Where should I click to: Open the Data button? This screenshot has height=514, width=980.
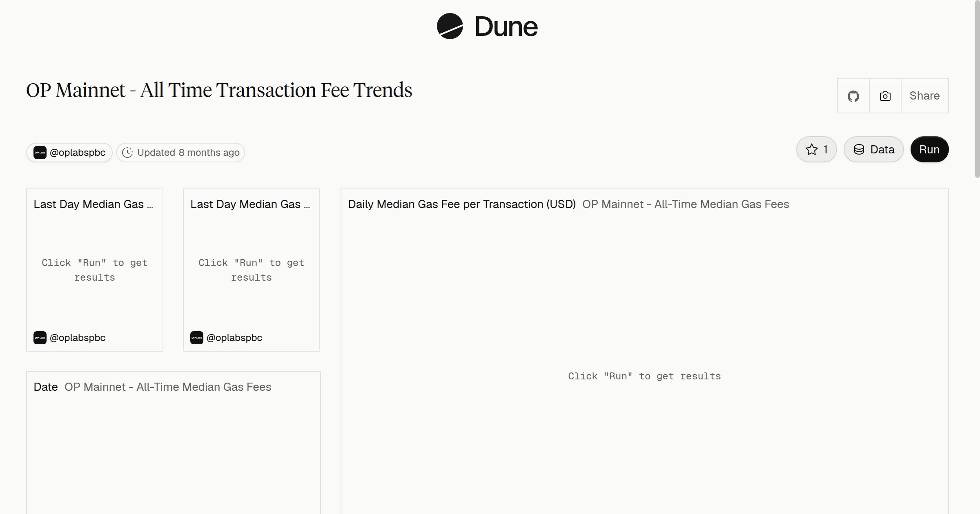click(874, 149)
